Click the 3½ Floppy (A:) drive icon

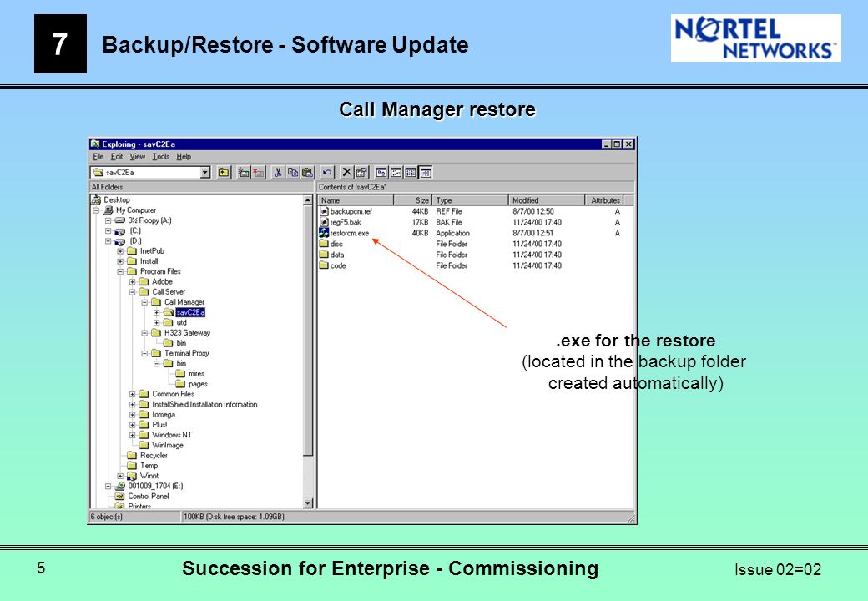coord(119,220)
